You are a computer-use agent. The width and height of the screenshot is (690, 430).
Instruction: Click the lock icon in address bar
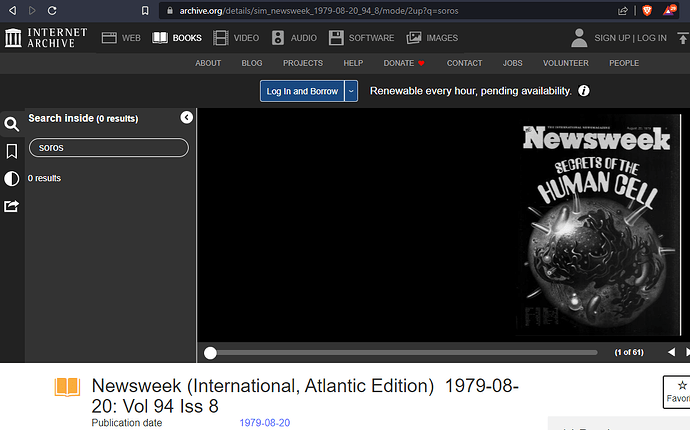pos(170,11)
